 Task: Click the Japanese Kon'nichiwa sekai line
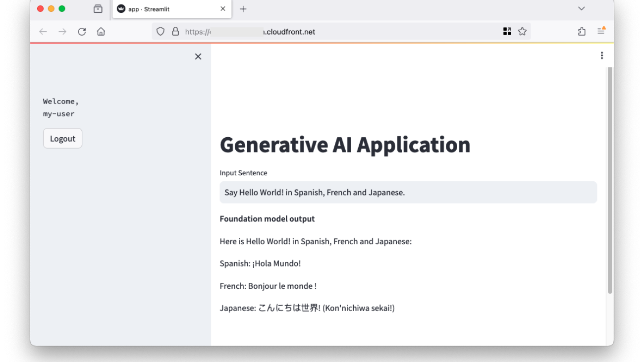point(307,308)
